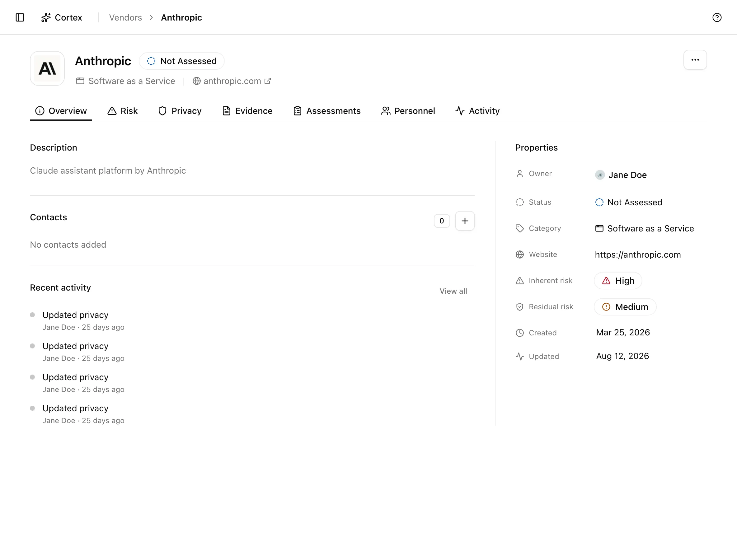
Task: Open the three-dot more options menu
Action: (x=695, y=60)
